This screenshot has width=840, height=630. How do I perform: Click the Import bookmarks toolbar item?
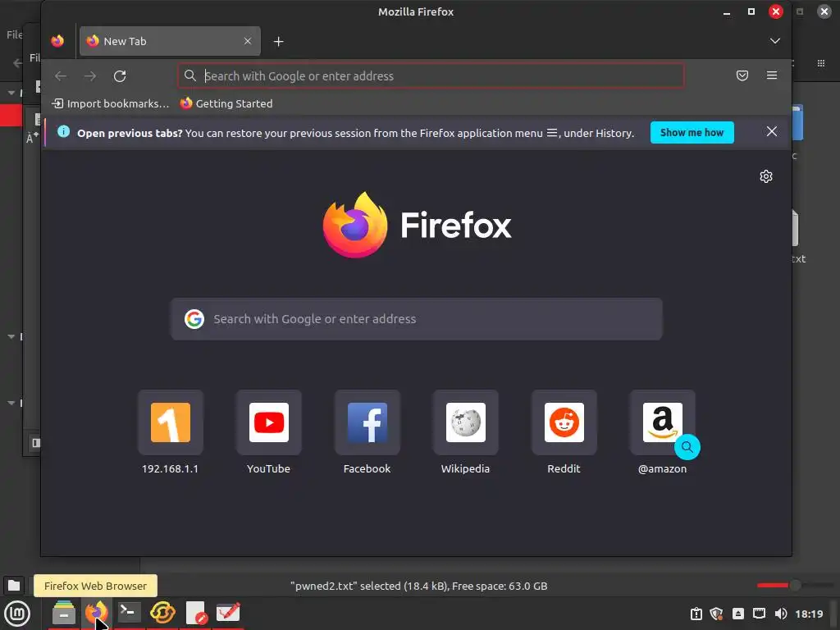tap(110, 103)
